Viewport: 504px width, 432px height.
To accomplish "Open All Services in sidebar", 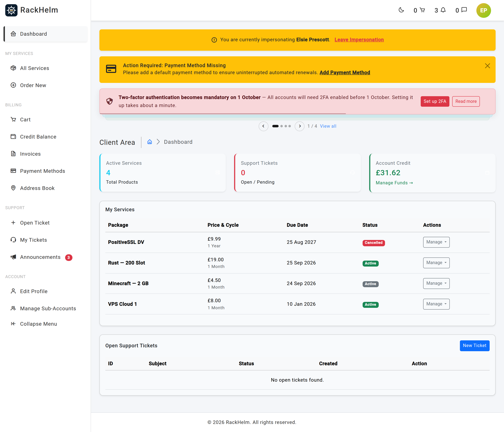I will click(45, 68).
